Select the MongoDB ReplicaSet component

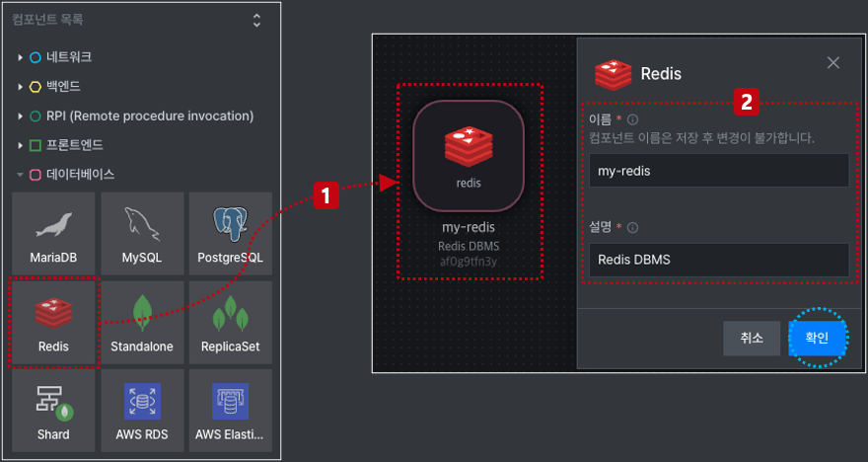230,322
